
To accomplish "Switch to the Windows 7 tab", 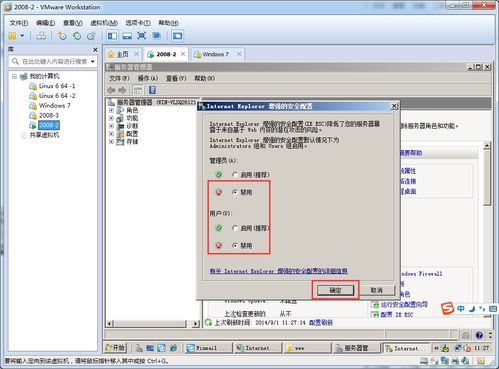I will click(216, 54).
